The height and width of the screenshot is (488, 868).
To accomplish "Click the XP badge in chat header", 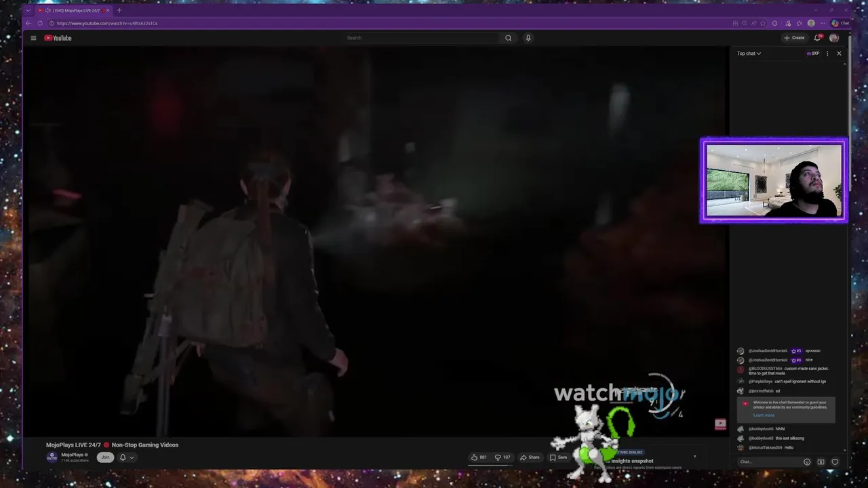I will 813,54.
